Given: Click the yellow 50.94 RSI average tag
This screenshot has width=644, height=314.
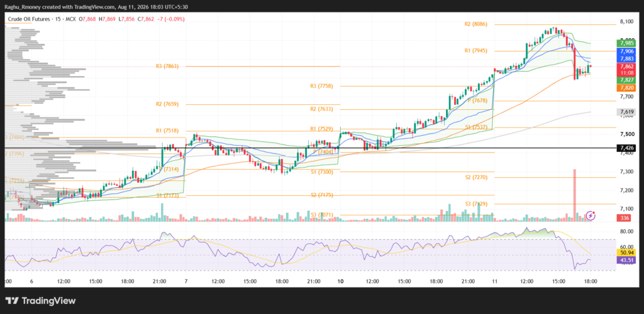Looking at the screenshot, I should click(x=627, y=253).
